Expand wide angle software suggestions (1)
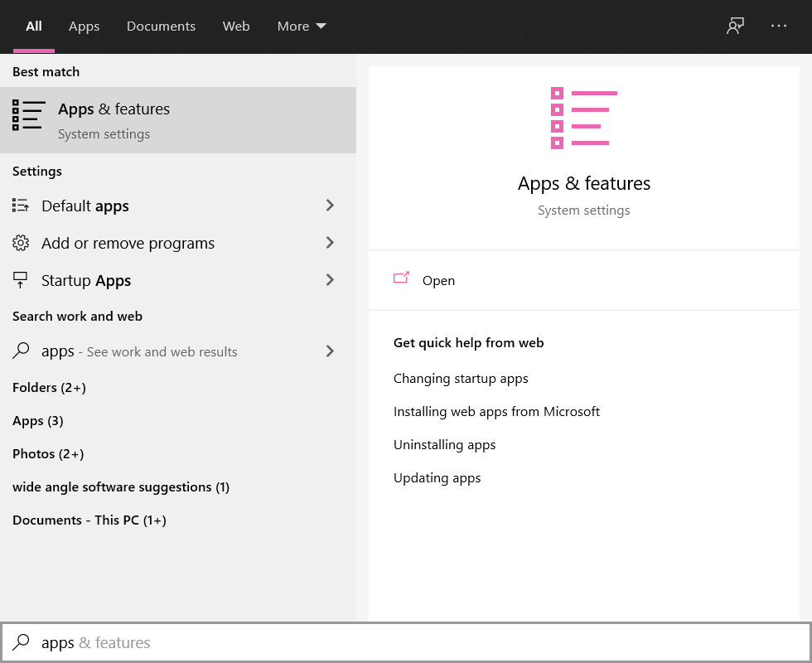The height and width of the screenshot is (663, 812). (x=121, y=487)
